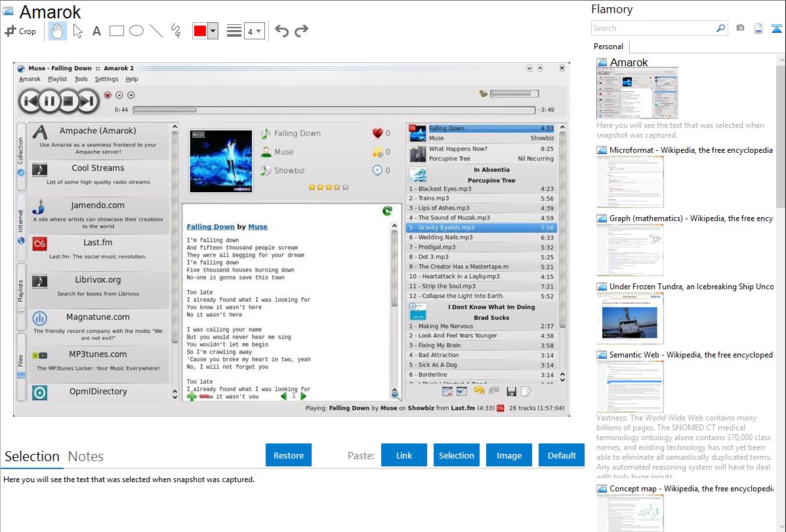Stop playback in Amarok
Viewport: 786px width, 532px height.
(68, 101)
